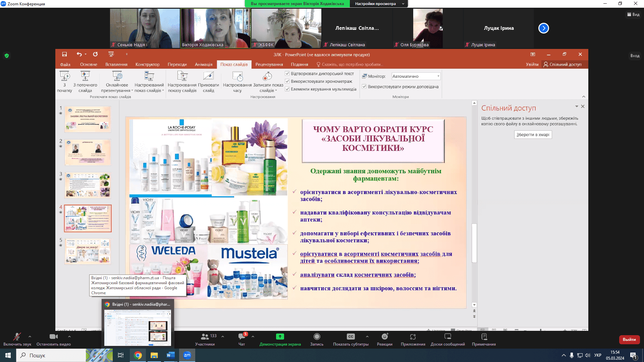Open Спільний доступ pane options dropdown arrow
This screenshot has width=644, height=362.
(577, 106)
